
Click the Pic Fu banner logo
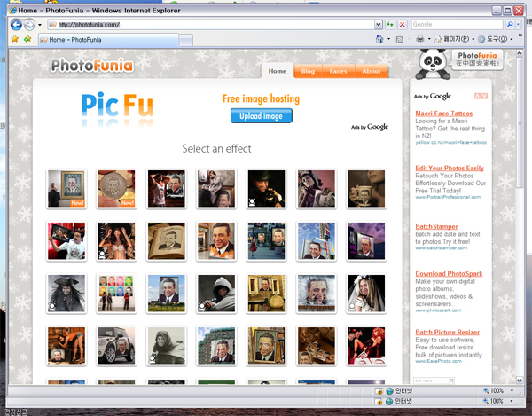point(117,108)
